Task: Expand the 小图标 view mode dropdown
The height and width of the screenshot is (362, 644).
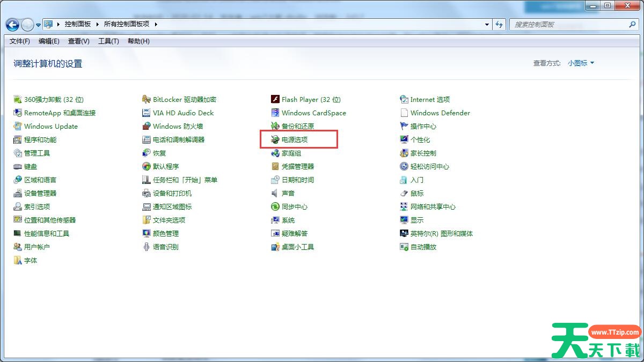Action: [581, 63]
